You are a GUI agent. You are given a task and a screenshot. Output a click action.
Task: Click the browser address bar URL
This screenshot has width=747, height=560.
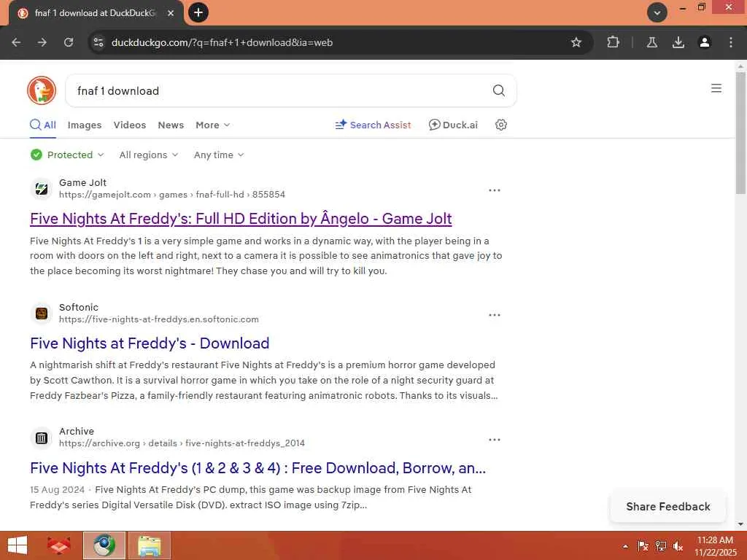222,42
